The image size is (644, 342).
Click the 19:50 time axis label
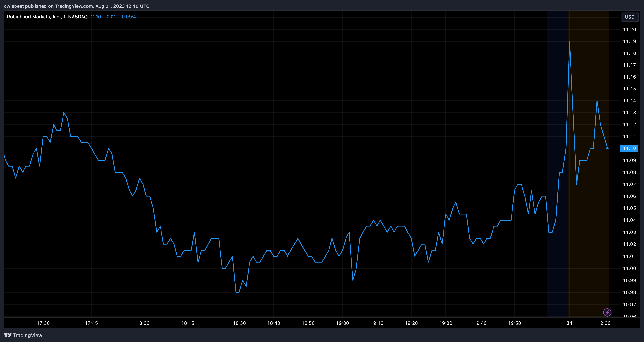[x=514, y=323]
